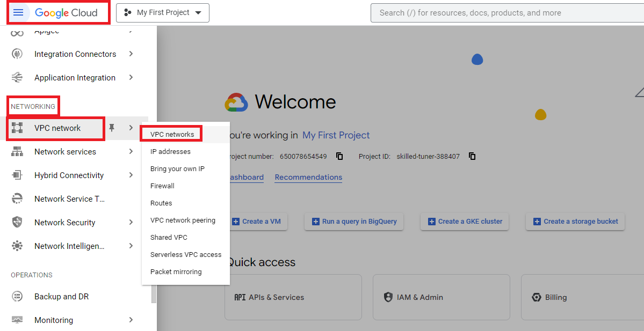Click Run a query in BigQuery button
The image size is (644, 331).
pos(354,222)
